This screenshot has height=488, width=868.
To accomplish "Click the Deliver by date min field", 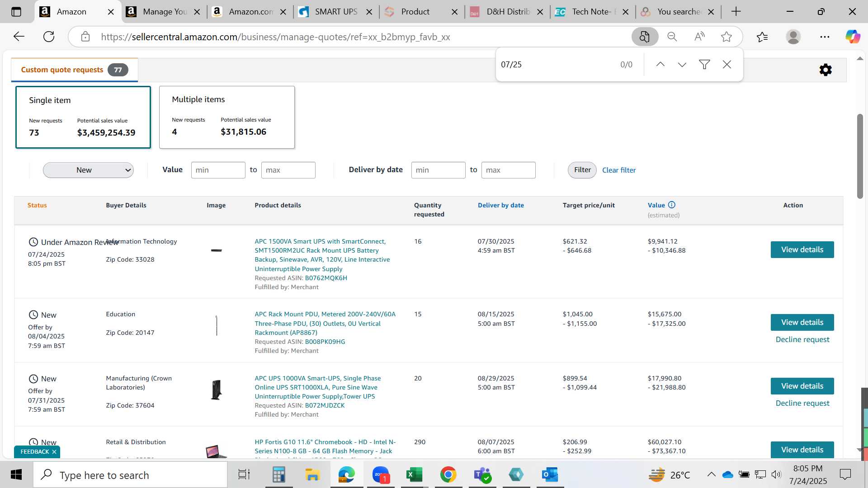I will pyautogui.click(x=438, y=170).
